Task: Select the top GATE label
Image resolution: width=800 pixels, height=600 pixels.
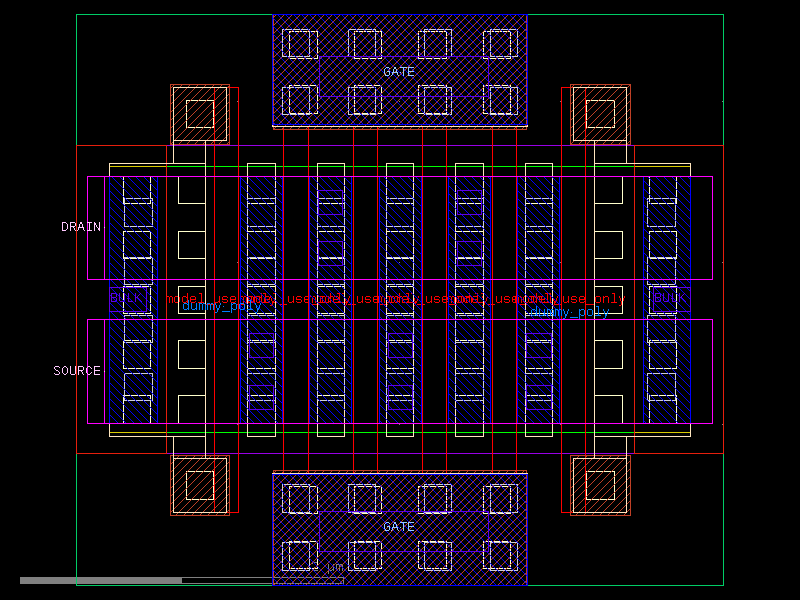Action: [x=400, y=72]
